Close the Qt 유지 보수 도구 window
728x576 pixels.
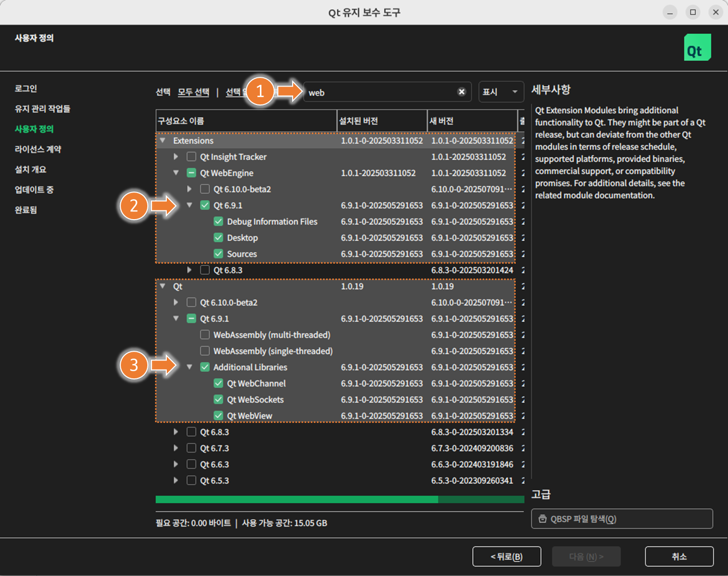pos(716,12)
